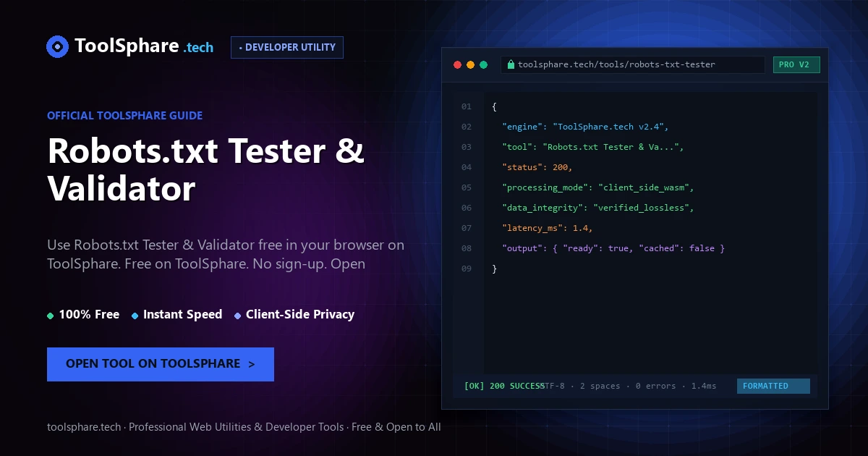
Task: Click the "tool": "Robots.txt Tester & Va..." line
Action: coord(593,147)
